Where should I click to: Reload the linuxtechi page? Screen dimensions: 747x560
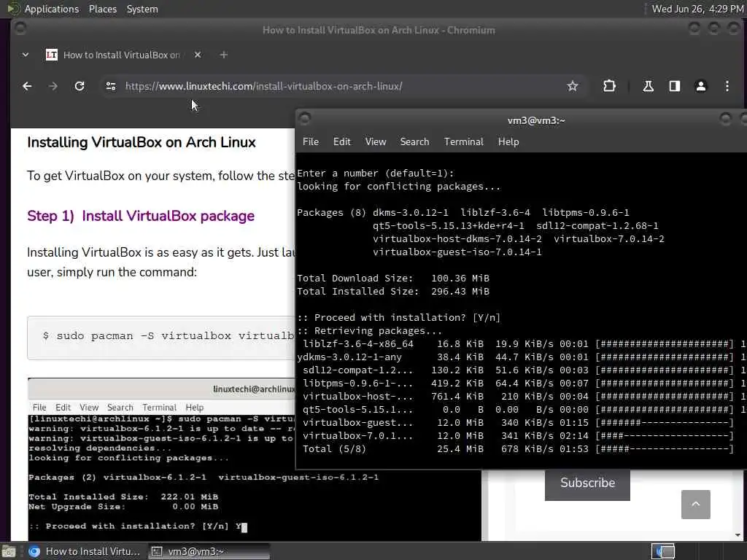(80, 86)
